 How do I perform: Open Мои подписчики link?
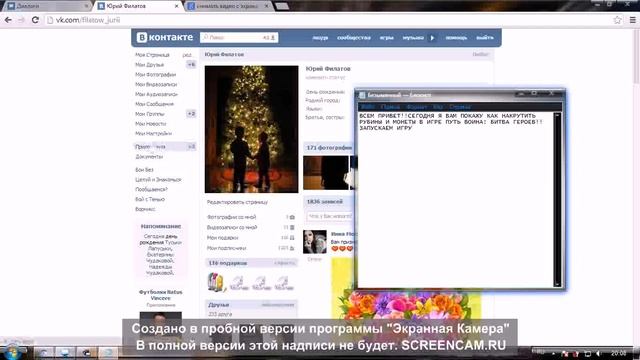coord(227,248)
